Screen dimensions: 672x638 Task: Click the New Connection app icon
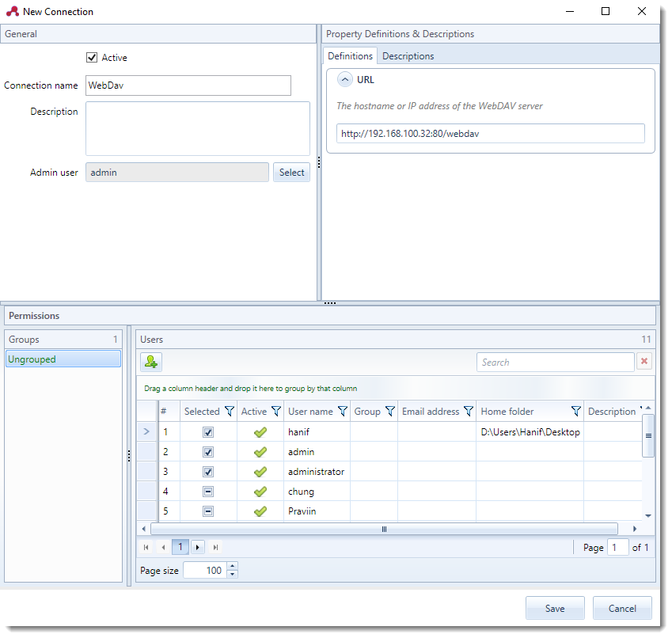pos(13,11)
